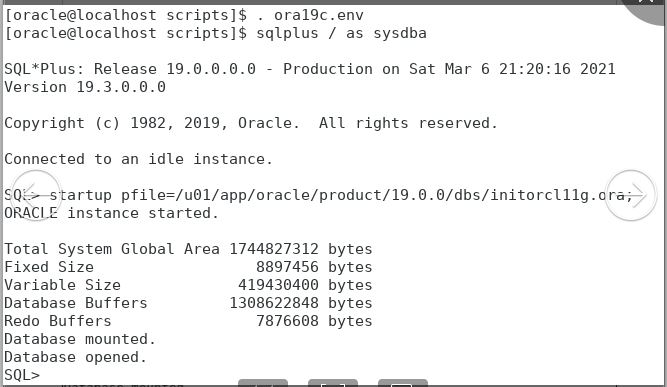Go to the previous image with left arrow
The height and width of the screenshot is (387, 667).
click(x=36, y=196)
